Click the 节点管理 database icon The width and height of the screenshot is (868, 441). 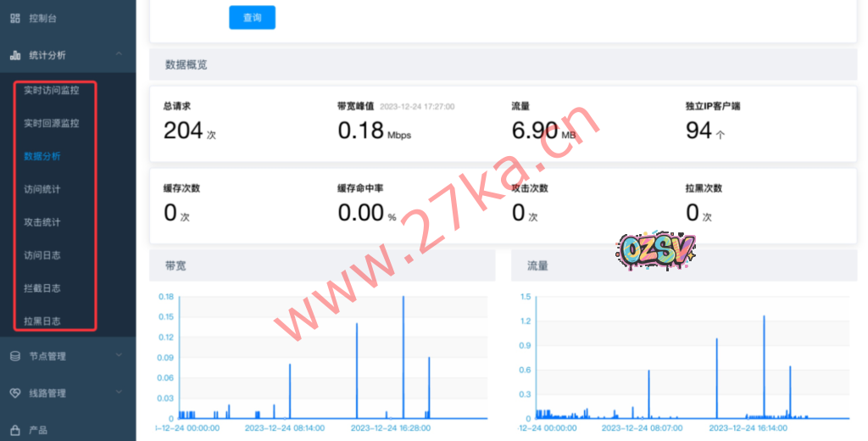coord(14,356)
